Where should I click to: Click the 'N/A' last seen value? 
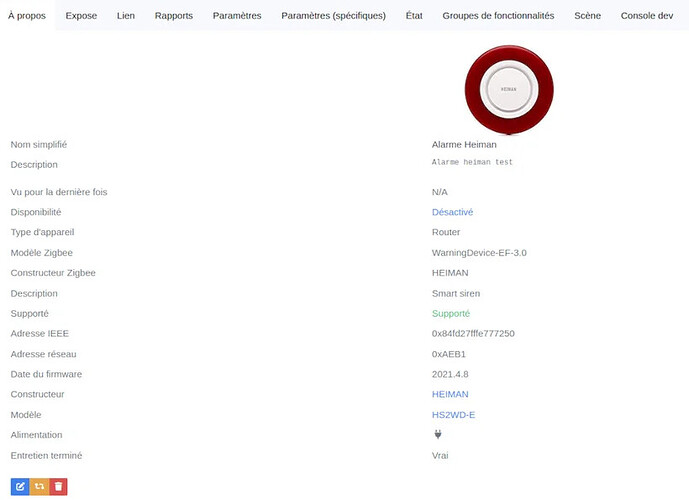click(x=439, y=192)
